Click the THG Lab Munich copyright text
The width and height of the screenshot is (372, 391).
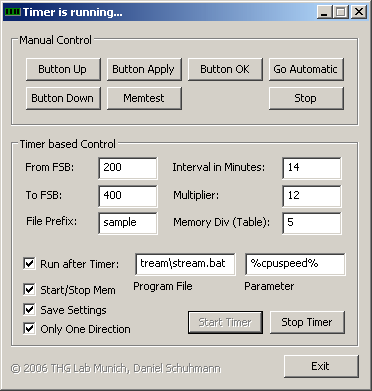click(116, 369)
